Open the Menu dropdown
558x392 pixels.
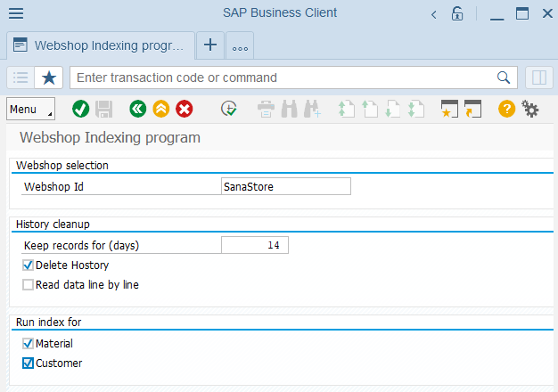(x=30, y=109)
